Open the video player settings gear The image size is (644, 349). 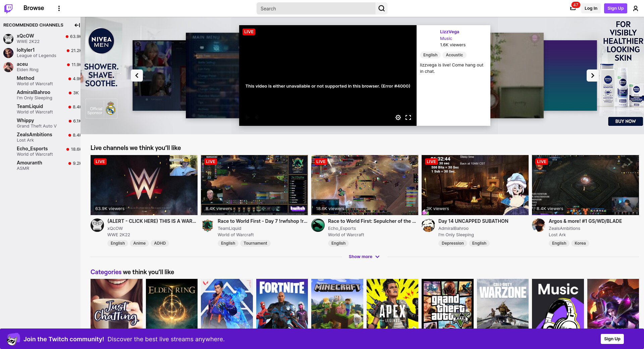398,117
